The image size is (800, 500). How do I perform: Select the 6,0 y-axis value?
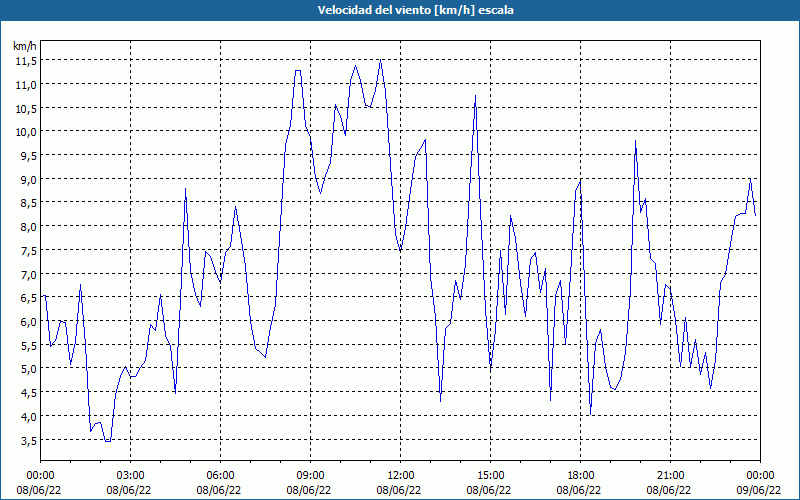pyautogui.click(x=28, y=321)
